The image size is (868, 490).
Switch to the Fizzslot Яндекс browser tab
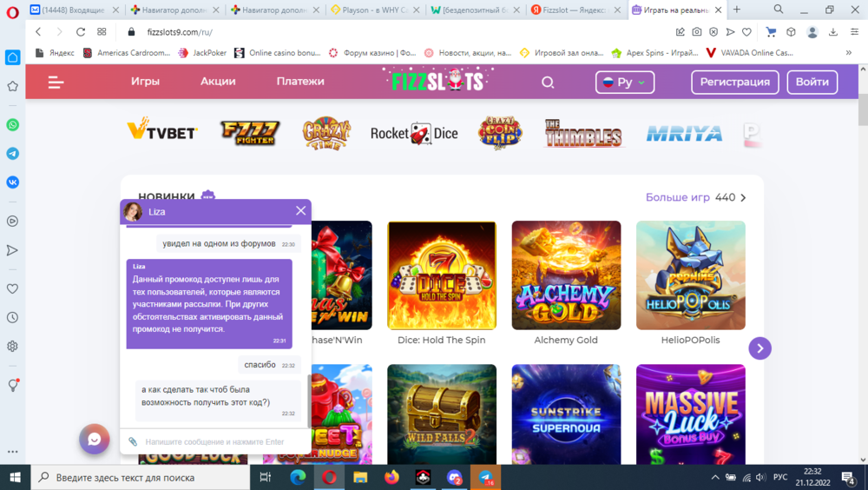pos(575,10)
